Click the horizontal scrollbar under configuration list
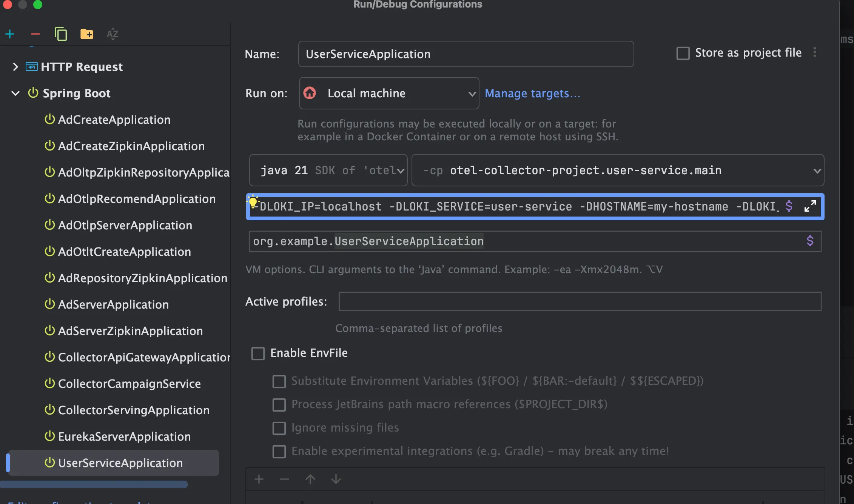The height and width of the screenshot is (504, 854). tap(94, 484)
